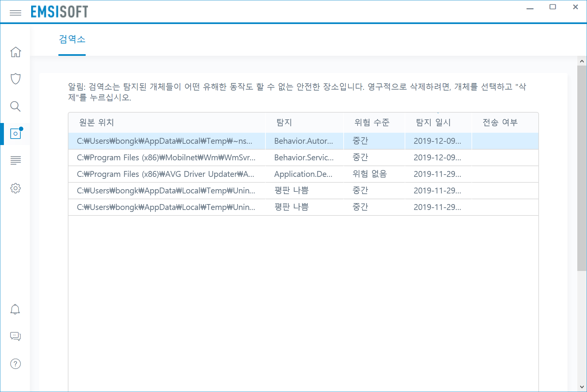This screenshot has height=392, width=587.
Task: Click the scrollbar down arrow
Action: point(582,387)
